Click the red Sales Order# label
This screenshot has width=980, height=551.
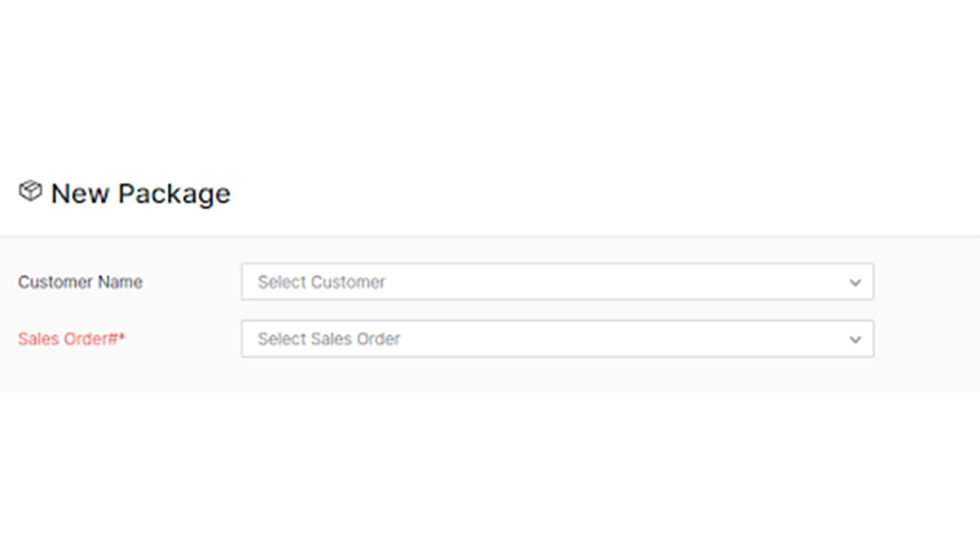(69, 339)
